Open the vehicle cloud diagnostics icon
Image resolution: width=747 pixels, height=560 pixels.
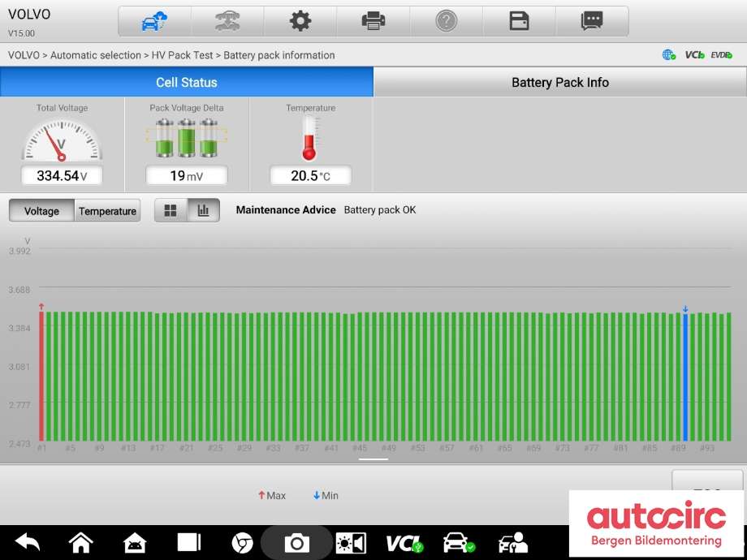155,21
